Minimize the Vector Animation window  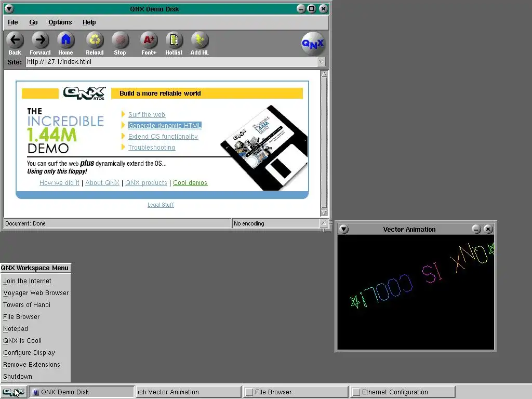476,229
